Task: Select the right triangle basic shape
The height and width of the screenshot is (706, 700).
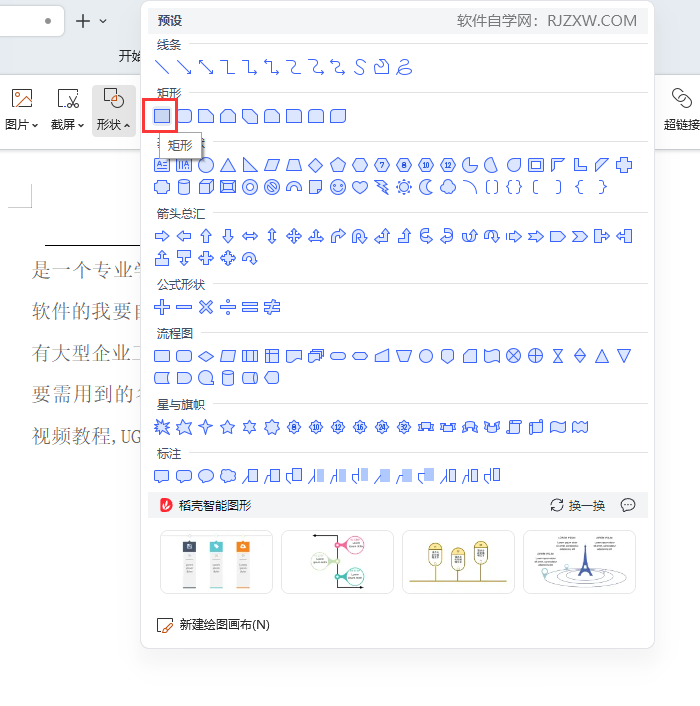Action: click(250, 165)
